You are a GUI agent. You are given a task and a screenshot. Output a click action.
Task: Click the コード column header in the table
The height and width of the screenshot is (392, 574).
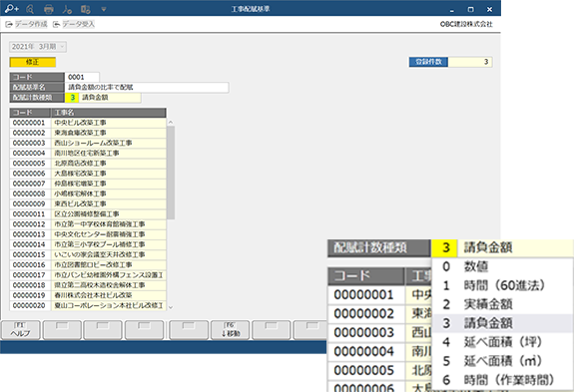click(30, 113)
